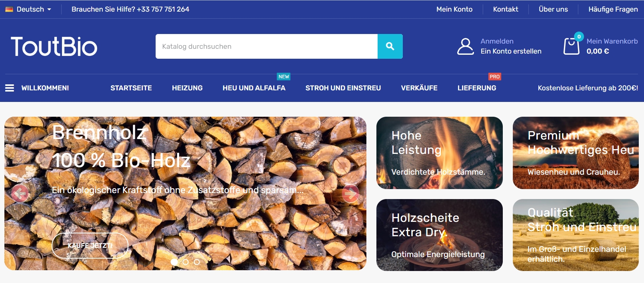Advance carousel with the right arrow
The width and height of the screenshot is (644, 283).
click(x=350, y=193)
